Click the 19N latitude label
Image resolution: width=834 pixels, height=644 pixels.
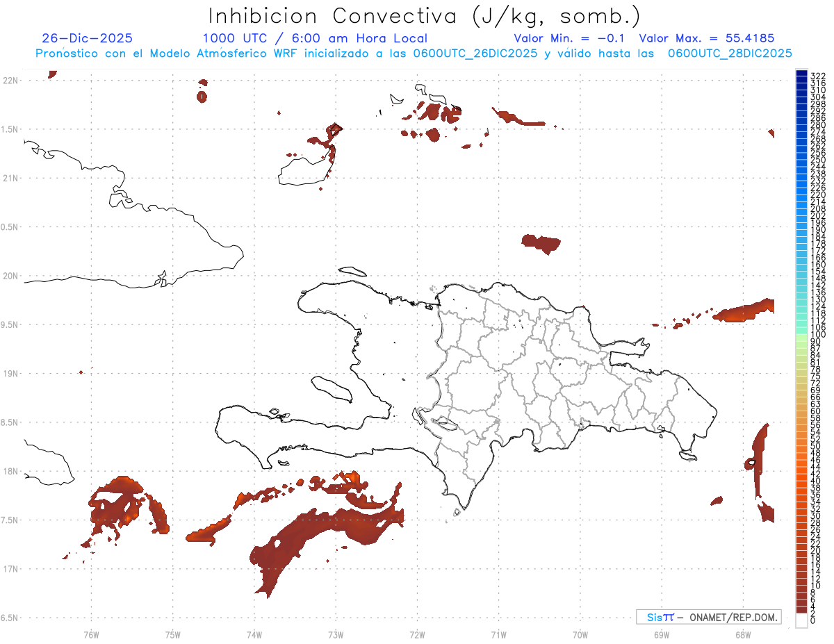tap(10, 374)
